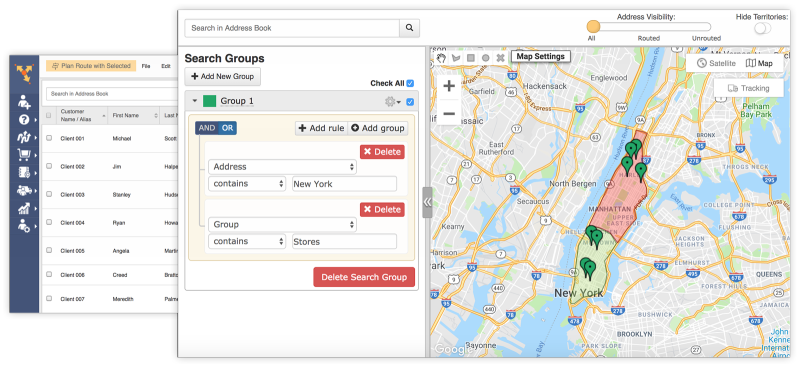Click the Stores value field

[344, 241]
